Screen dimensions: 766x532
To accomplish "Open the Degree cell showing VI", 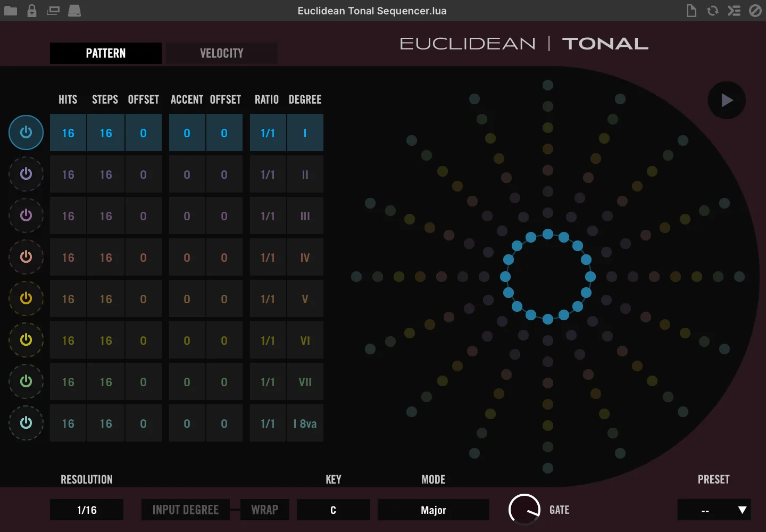I will (x=305, y=340).
